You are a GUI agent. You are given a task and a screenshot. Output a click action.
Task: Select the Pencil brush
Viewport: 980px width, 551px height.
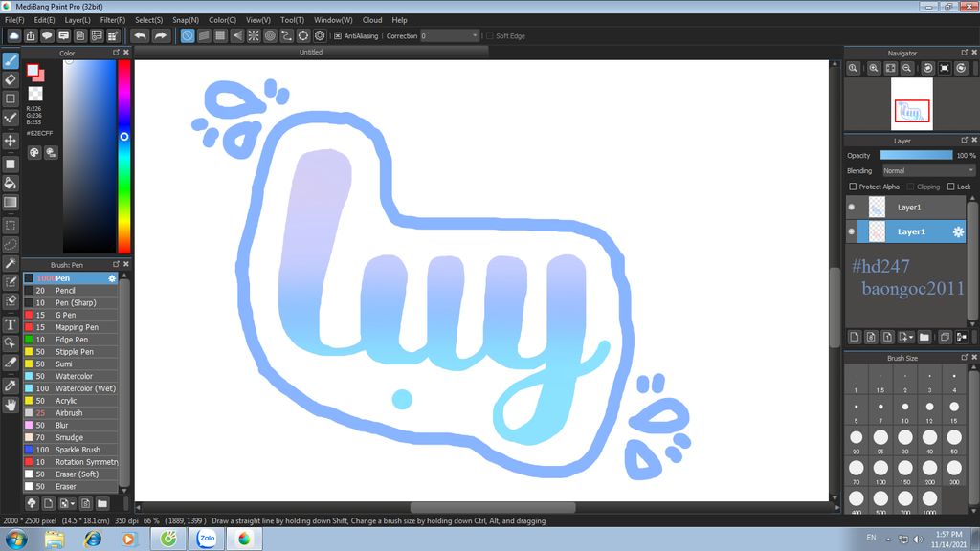71,291
